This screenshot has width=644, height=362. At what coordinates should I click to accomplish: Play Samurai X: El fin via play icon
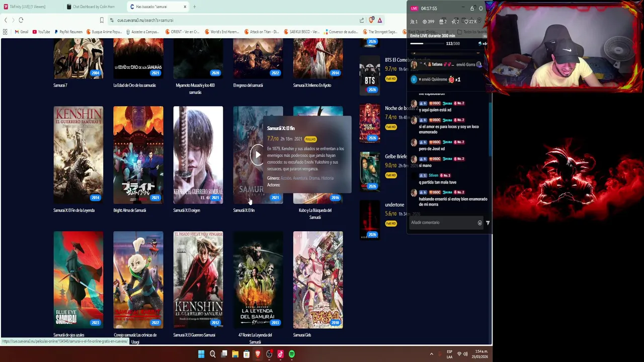(x=257, y=155)
